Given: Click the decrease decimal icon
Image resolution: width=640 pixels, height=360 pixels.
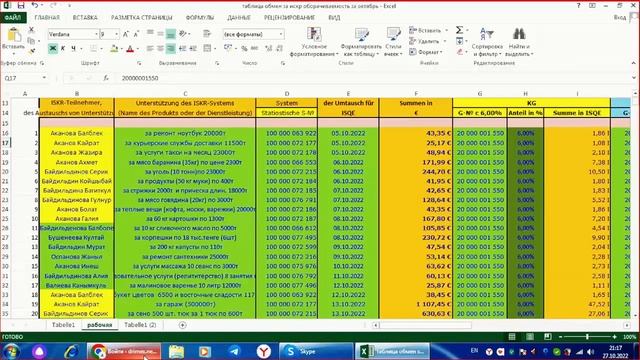Looking at the screenshot, I should coord(279,49).
